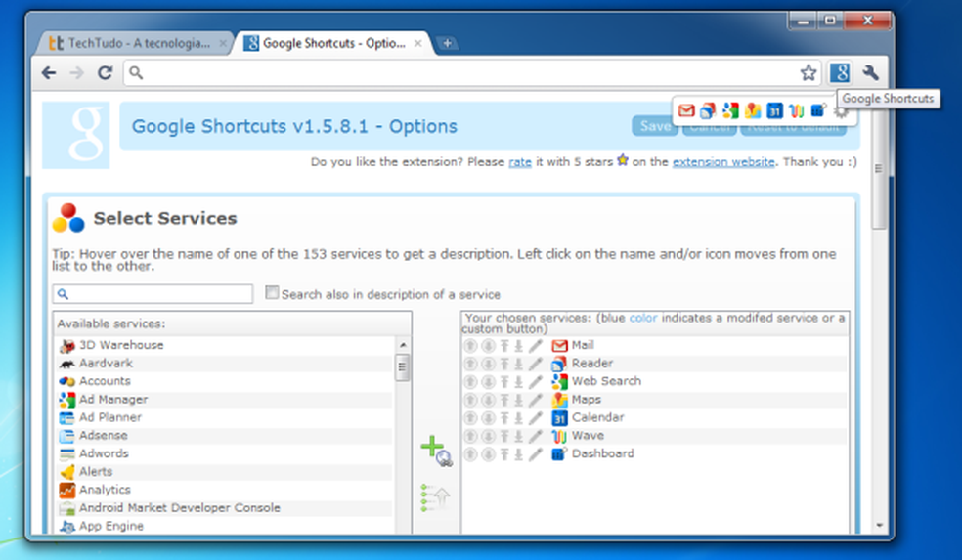Click the add custom service plus icon
Viewport: 962px width, 560px height.
pyautogui.click(x=436, y=452)
